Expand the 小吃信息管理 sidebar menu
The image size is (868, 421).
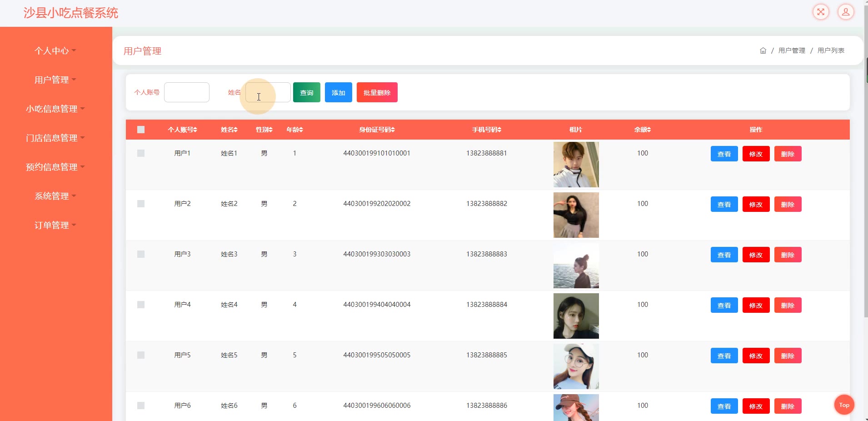(55, 109)
